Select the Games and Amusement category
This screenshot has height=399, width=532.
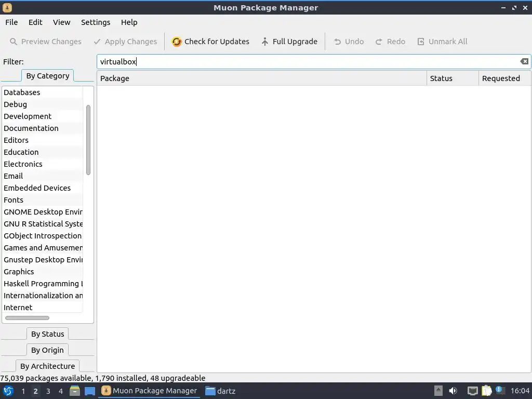tap(43, 248)
